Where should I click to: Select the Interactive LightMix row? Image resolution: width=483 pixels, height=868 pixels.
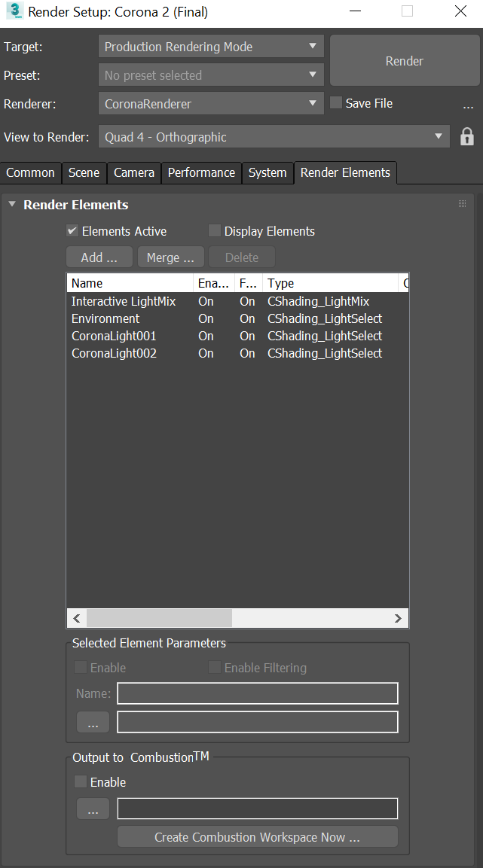click(x=237, y=301)
